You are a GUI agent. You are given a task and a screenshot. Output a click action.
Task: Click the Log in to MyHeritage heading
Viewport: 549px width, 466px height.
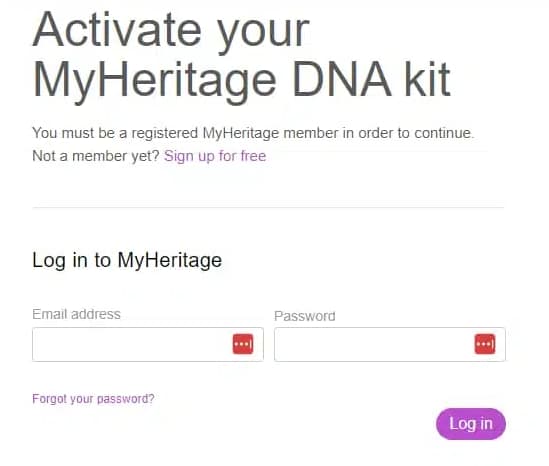click(x=127, y=260)
